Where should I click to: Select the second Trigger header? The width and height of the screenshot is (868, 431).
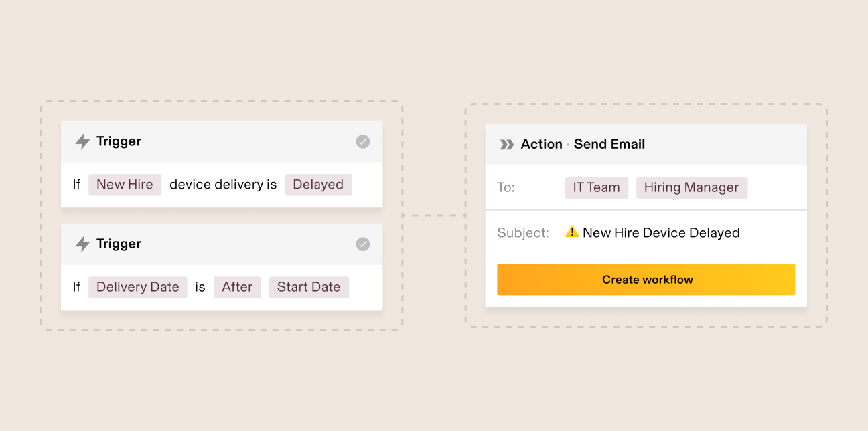[x=221, y=244]
